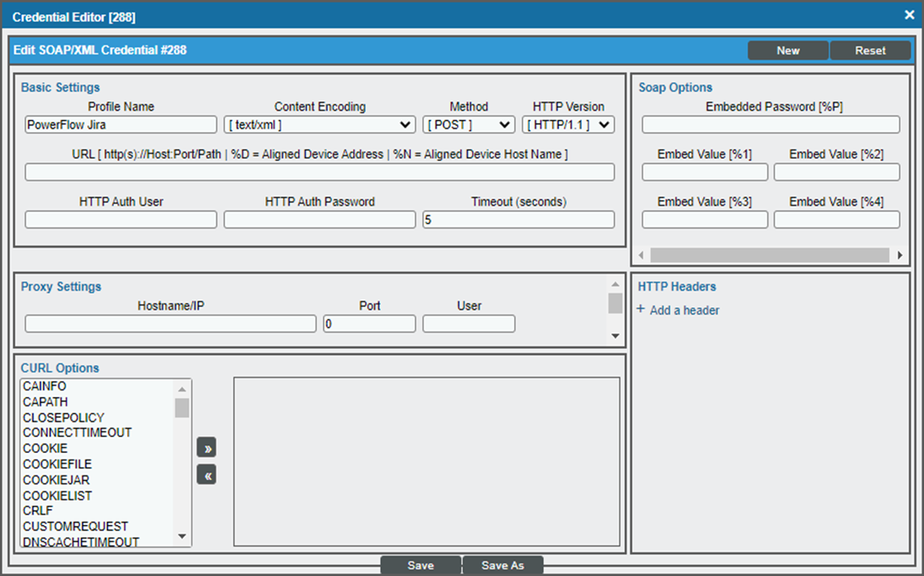Click the Proxy Hostname/IP field

click(170, 324)
